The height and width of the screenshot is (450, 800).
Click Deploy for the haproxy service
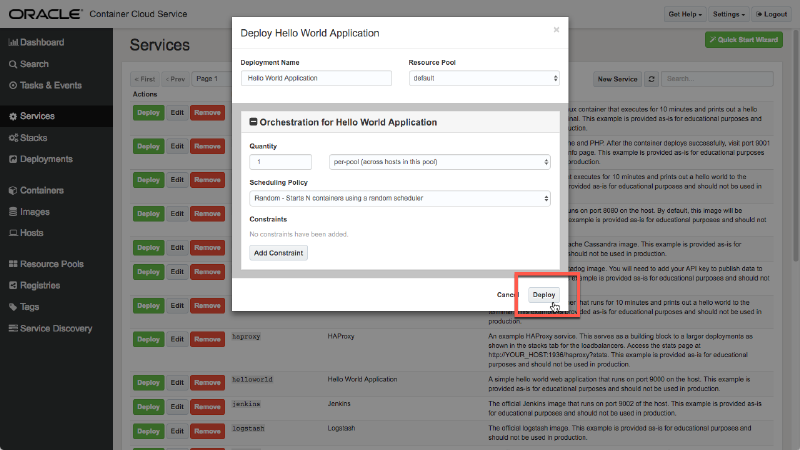[148, 339]
